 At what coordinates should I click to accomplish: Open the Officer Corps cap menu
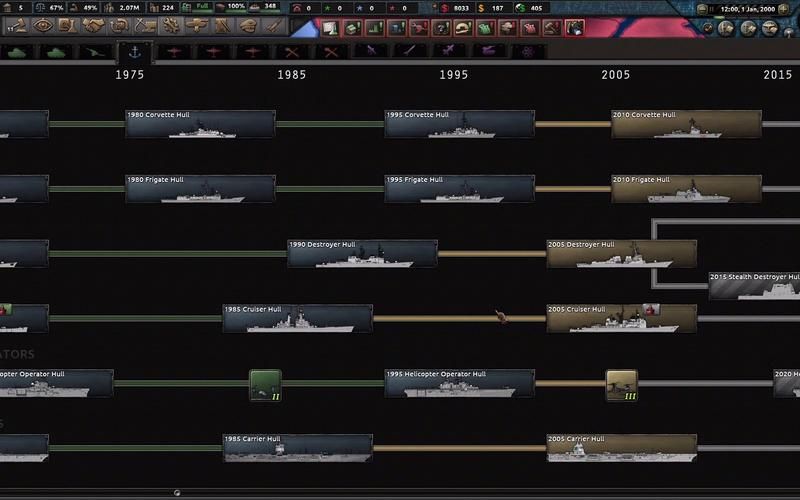(248, 26)
